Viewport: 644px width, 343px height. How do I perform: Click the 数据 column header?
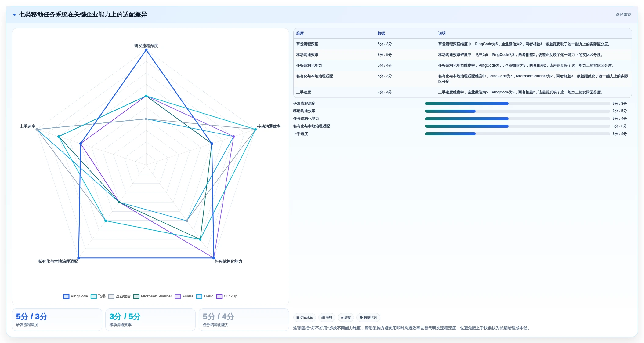tap(381, 33)
